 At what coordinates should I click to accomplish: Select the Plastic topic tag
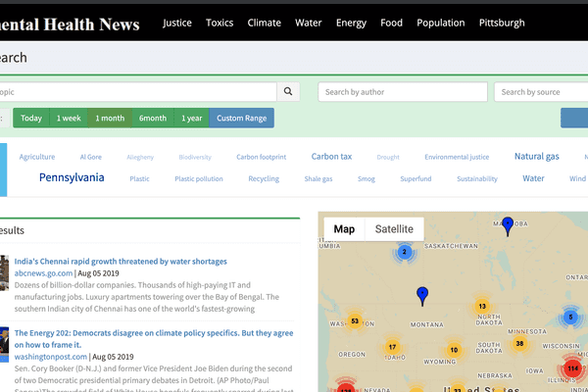139,179
